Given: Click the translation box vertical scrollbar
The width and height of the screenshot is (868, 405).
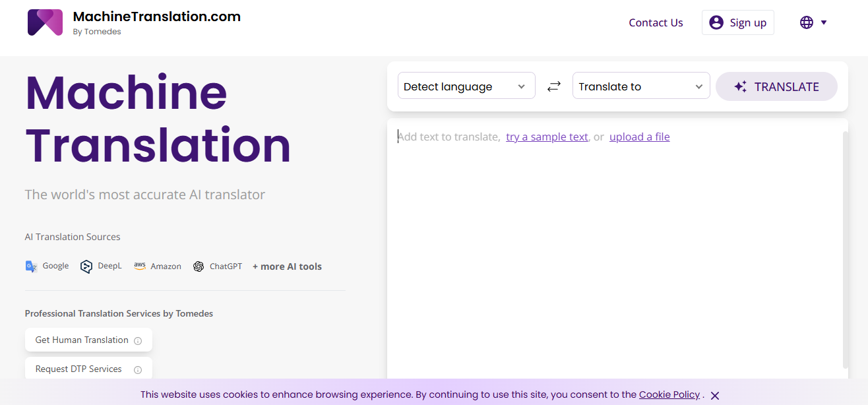Looking at the screenshot, I should click(x=845, y=249).
